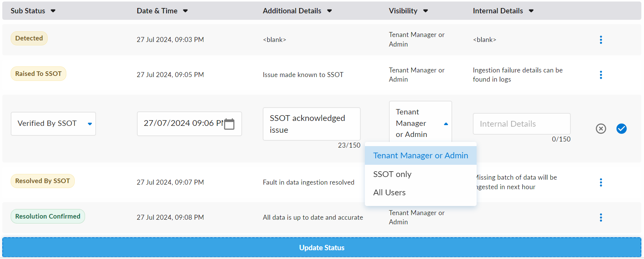
Task: Click Issue made known to SSOT text
Action: coord(303,75)
